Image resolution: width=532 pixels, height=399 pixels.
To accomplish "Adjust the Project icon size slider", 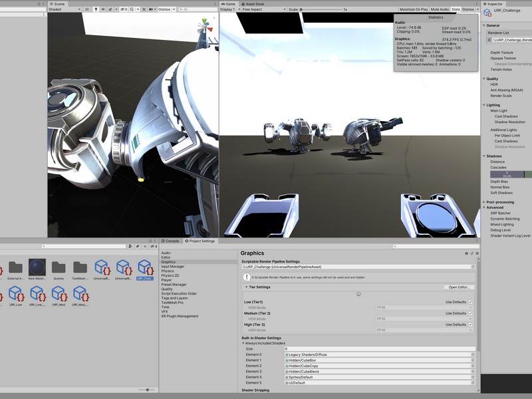I will [146, 390].
